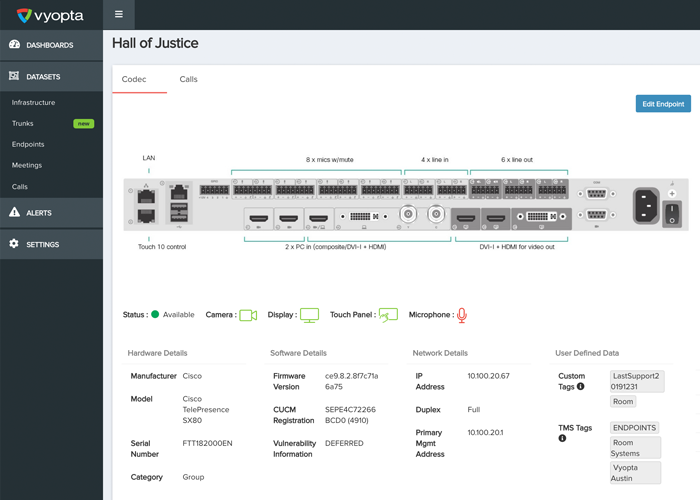Click the first HDMI input port
The width and height of the screenshot is (700, 500).
point(259,218)
